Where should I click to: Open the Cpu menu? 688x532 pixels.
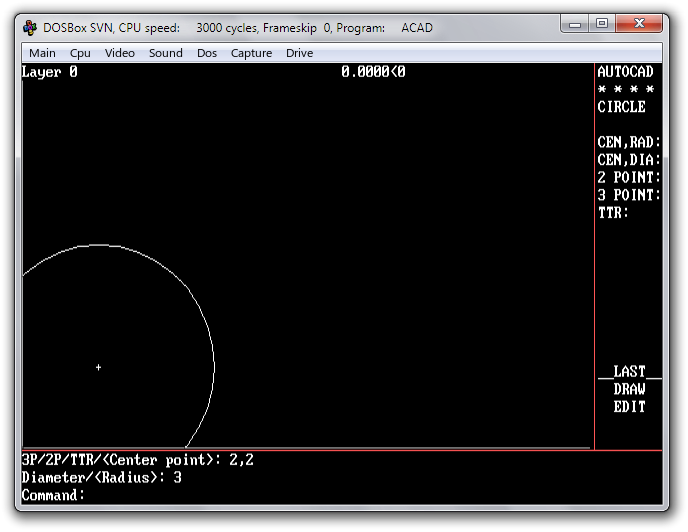(80, 53)
